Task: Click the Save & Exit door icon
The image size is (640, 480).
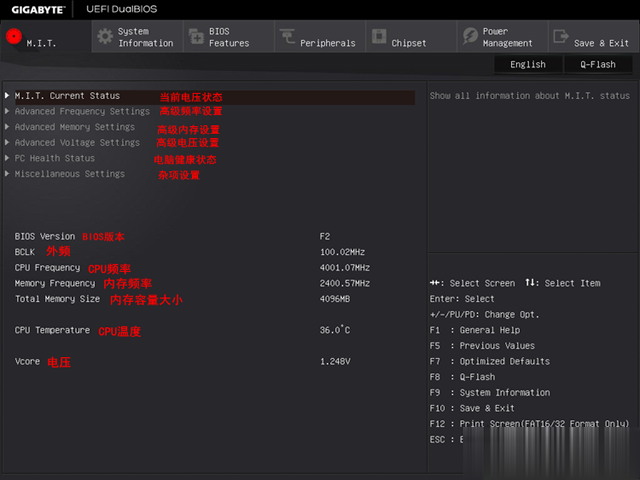Action: coord(561,36)
